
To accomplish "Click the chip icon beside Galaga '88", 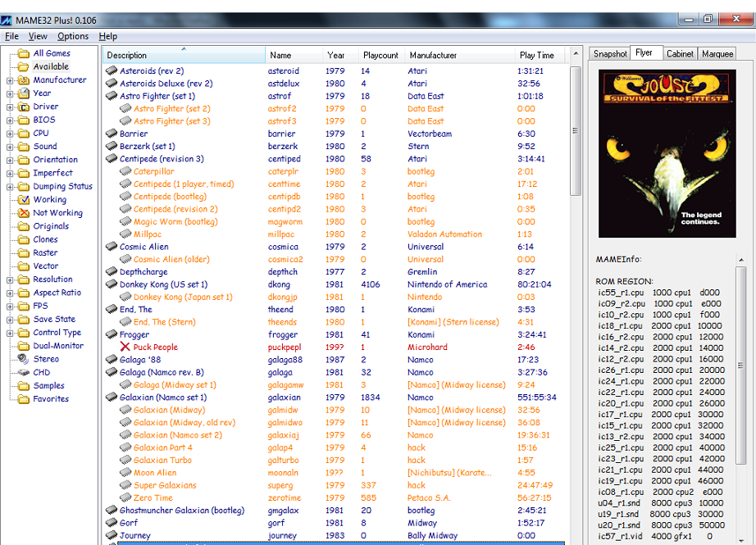I will click(112, 360).
